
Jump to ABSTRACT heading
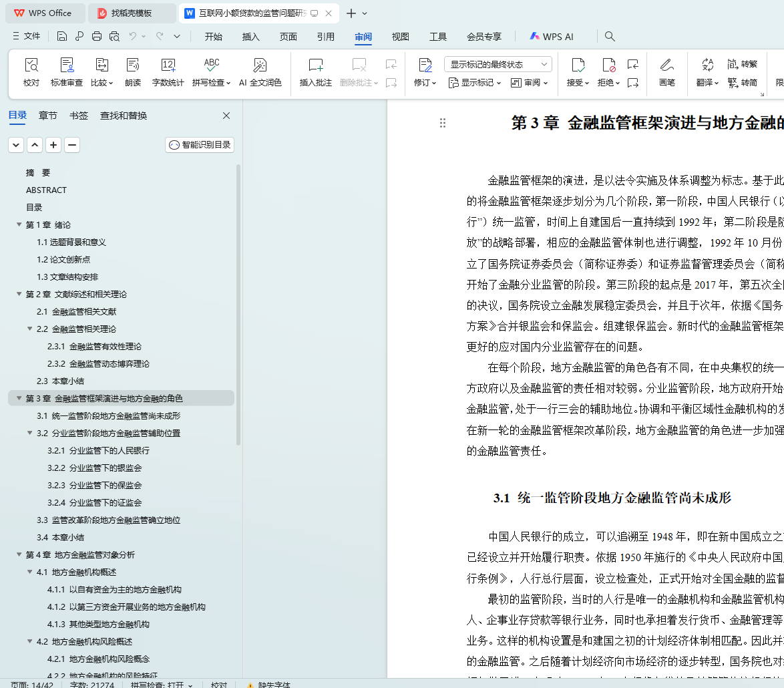click(x=46, y=190)
